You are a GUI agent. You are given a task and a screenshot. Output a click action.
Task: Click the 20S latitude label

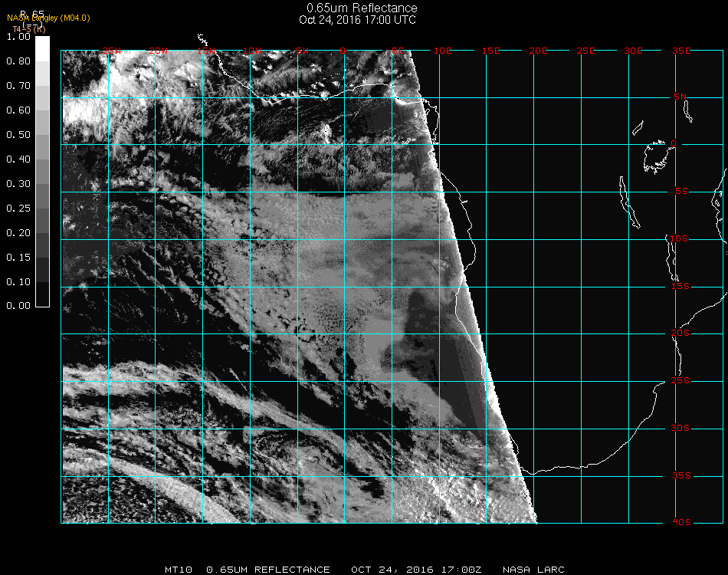[x=680, y=333]
